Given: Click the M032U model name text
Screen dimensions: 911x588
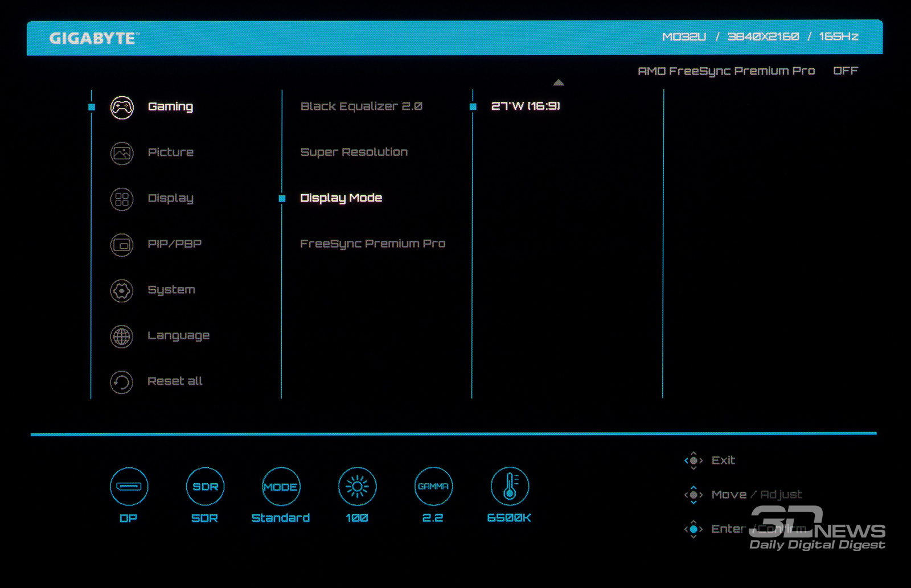Looking at the screenshot, I should pos(684,37).
